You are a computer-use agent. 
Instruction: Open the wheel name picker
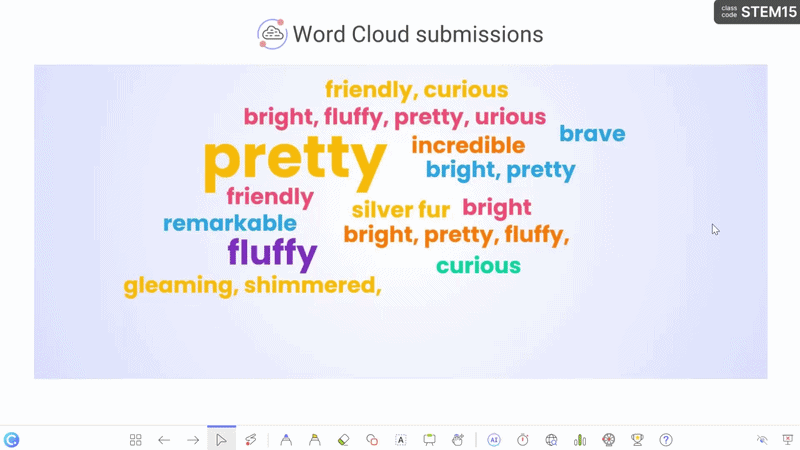tap(608, 440)
